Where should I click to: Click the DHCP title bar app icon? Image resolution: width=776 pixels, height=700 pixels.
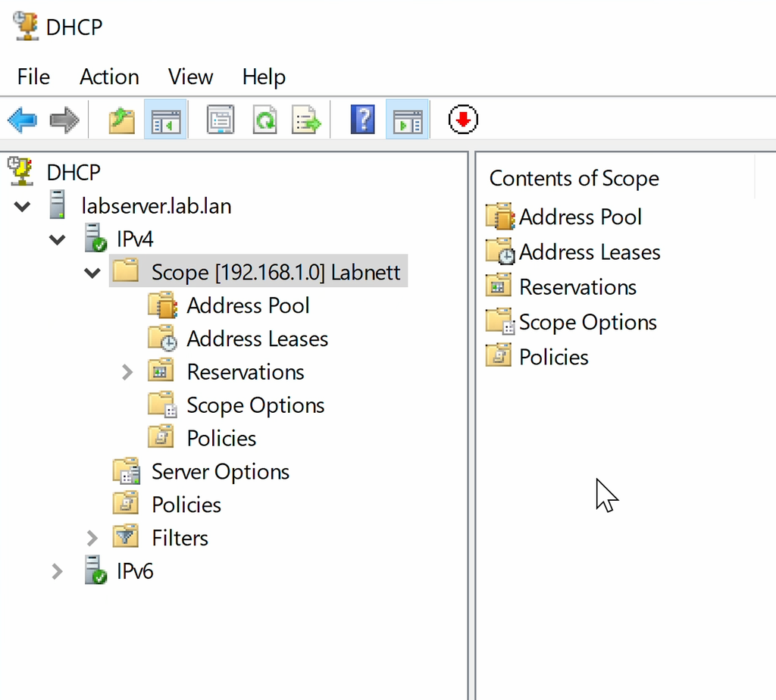[x=27, y=26]
